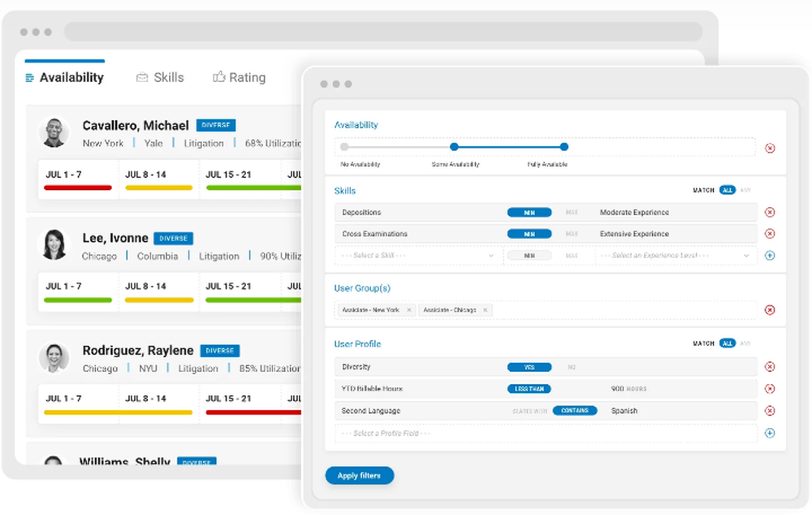Click the DIVERSE badge next to Cavallero
The image size is (812, 518).
pos(216,125)
